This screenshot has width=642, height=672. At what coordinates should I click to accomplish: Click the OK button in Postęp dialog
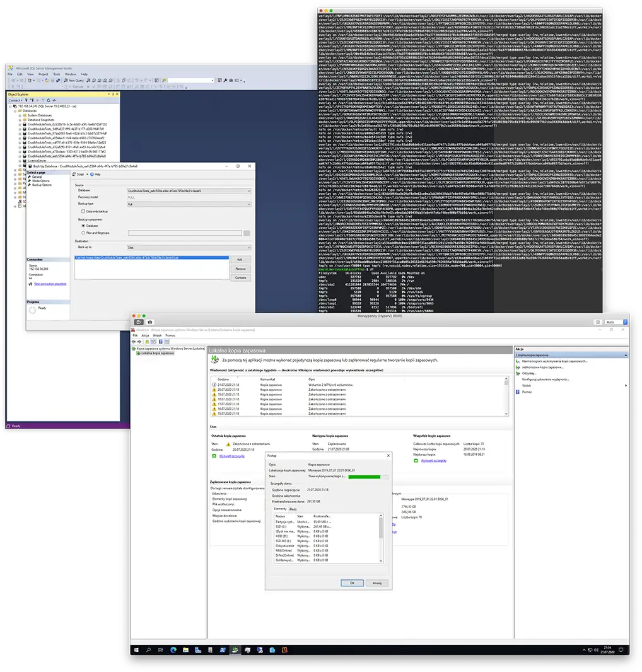coord(352,583)
